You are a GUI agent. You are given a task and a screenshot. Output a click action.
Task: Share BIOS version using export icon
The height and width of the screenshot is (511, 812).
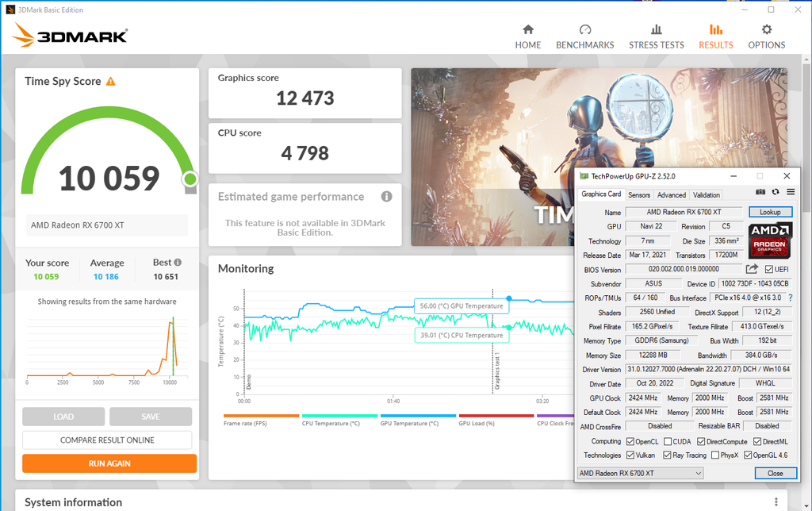click(x=752, y=268)
